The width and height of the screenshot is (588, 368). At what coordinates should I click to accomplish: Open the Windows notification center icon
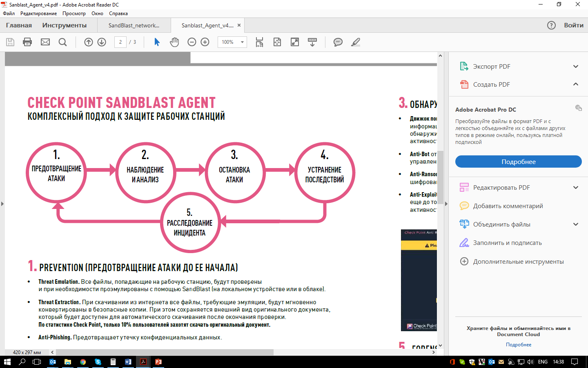coord(575,362)
